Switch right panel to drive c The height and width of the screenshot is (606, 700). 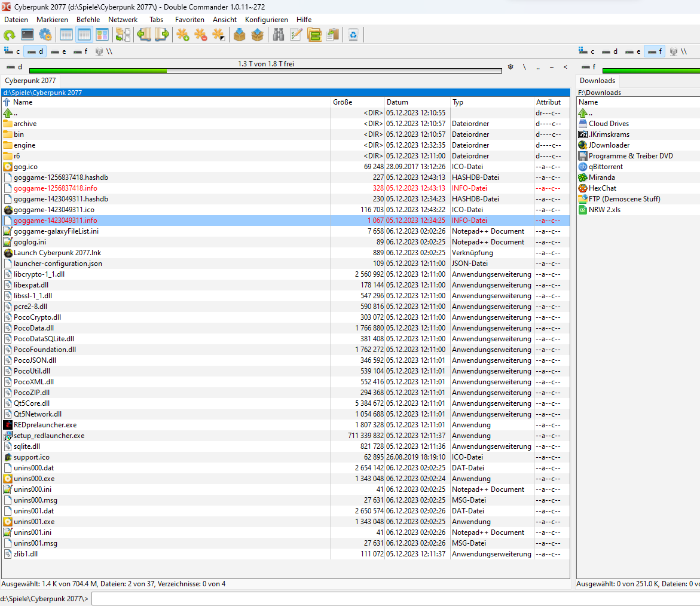(586, 51)
